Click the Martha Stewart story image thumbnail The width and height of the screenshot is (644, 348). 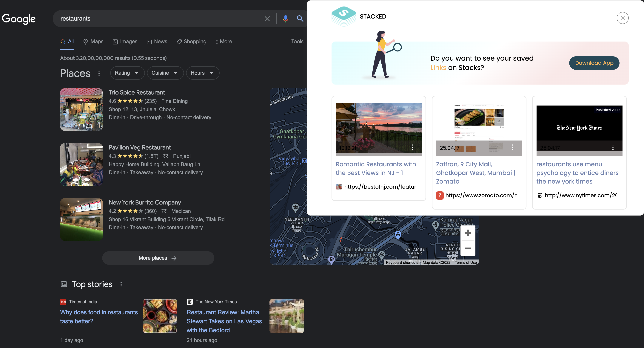point(286,316)
